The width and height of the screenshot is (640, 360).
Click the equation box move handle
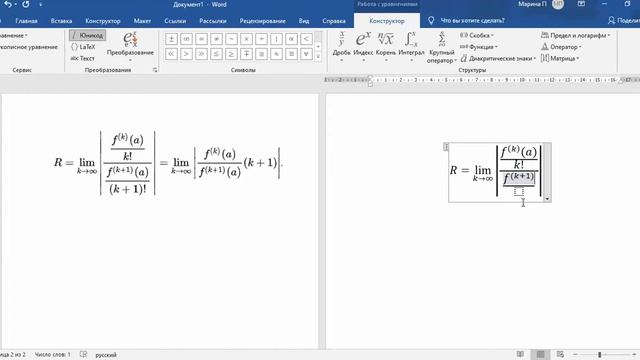click(x=446, y=147)
